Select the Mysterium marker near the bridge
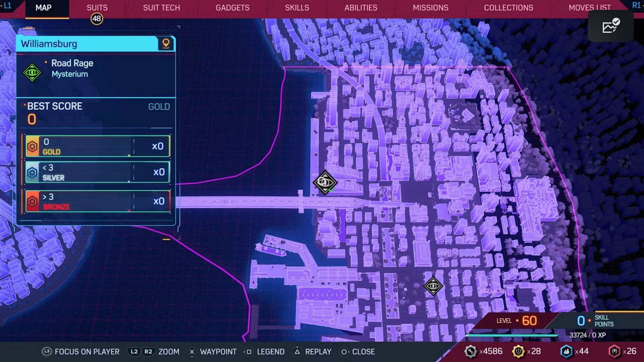This screenshot has width=644, height=362. coord(325,182)
